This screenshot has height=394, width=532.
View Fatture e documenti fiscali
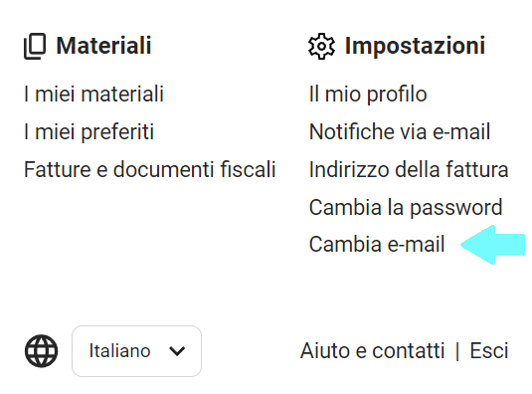click(149, 169)
